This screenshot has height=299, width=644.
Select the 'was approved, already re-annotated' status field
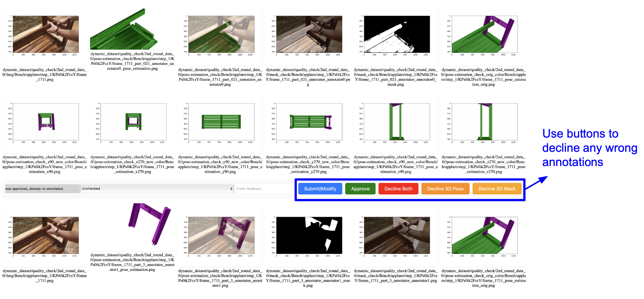click(42, 189)
